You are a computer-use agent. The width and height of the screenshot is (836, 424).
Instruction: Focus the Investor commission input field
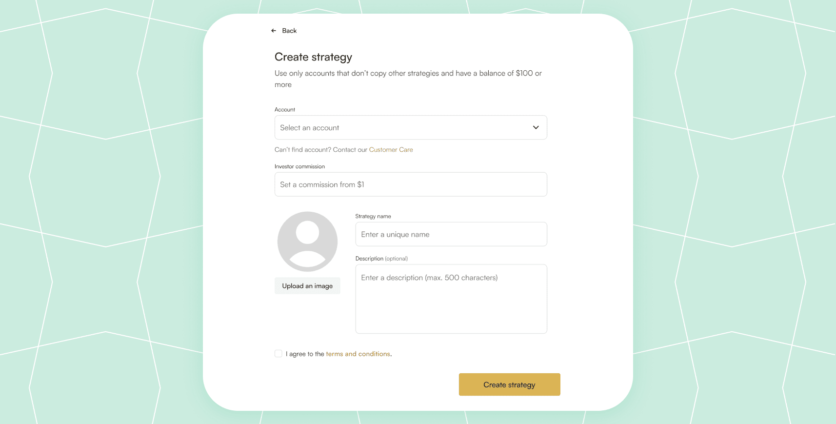pos(410,185)
